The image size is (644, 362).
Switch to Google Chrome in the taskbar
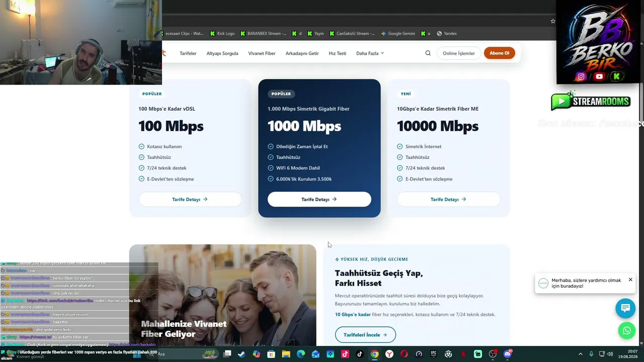point(374,354)
